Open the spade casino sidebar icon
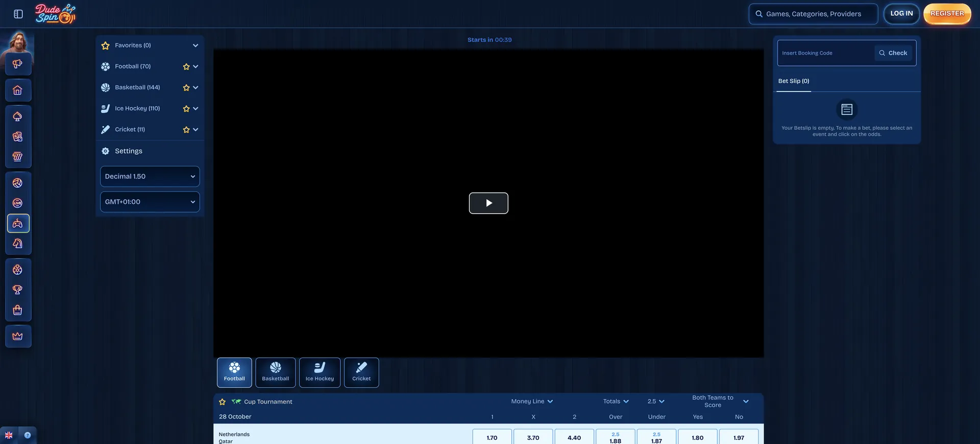The height and width of the screenshot is (444, 980). [x=18, y=116]
